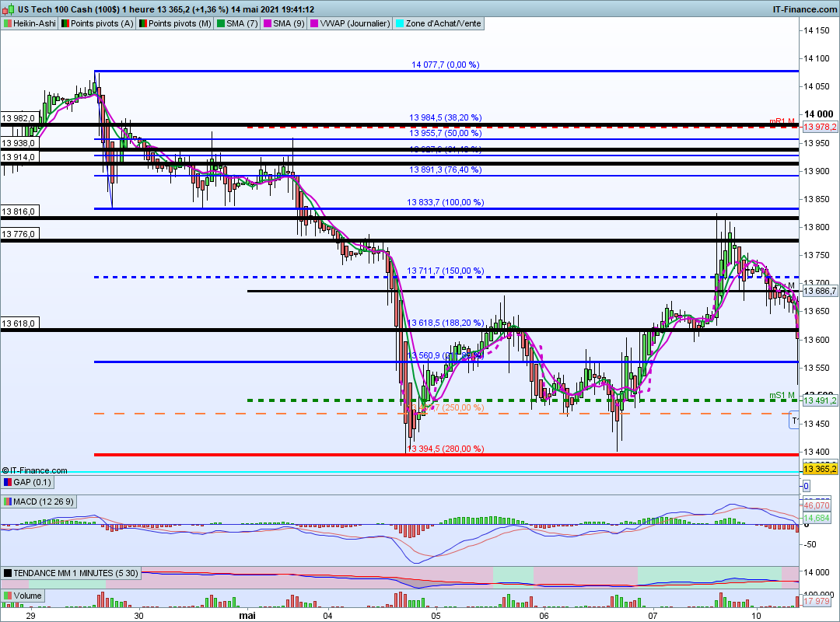Click the Fibonacci 14 077,7 (0,00 %) label
Screen dimensions: 840x622
(x=445, y=65)
